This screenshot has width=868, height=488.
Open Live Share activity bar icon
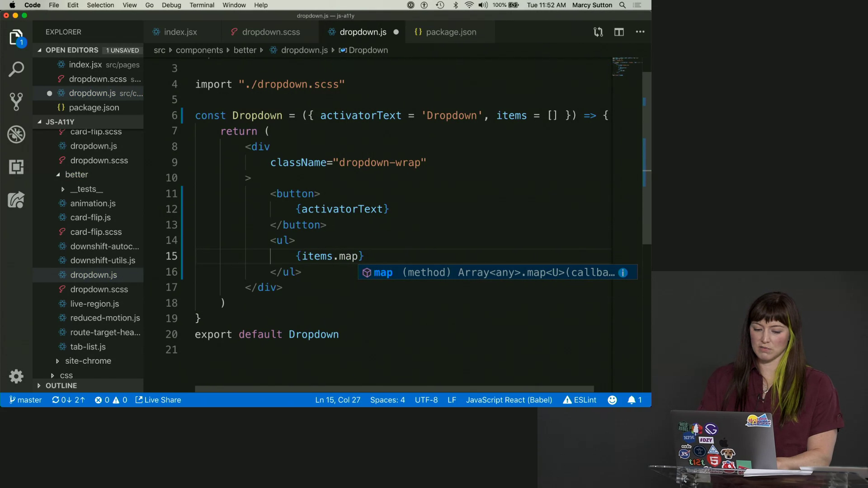(x=16, y=200)
